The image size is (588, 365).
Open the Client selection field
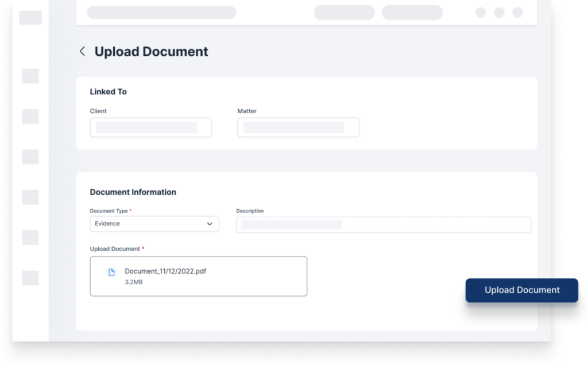(x=150, y=128)
